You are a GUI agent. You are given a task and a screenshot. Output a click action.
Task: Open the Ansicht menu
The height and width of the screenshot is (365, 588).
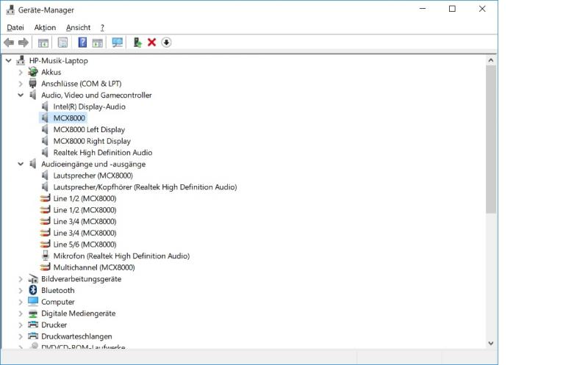pos(78,28)
